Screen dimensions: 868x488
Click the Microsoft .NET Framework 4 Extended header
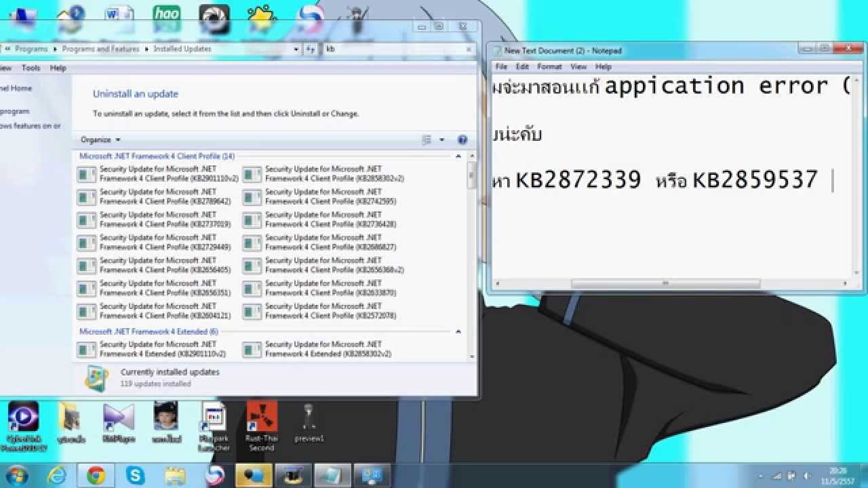coord(149,331)
